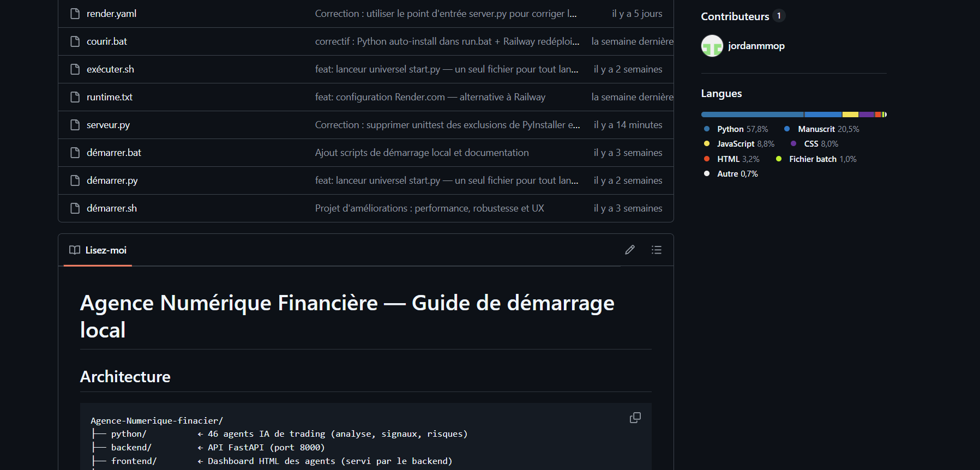Open the courir.bat commit about Python auto-install
The width and height of the screenshot is (980, 470).
447,41
